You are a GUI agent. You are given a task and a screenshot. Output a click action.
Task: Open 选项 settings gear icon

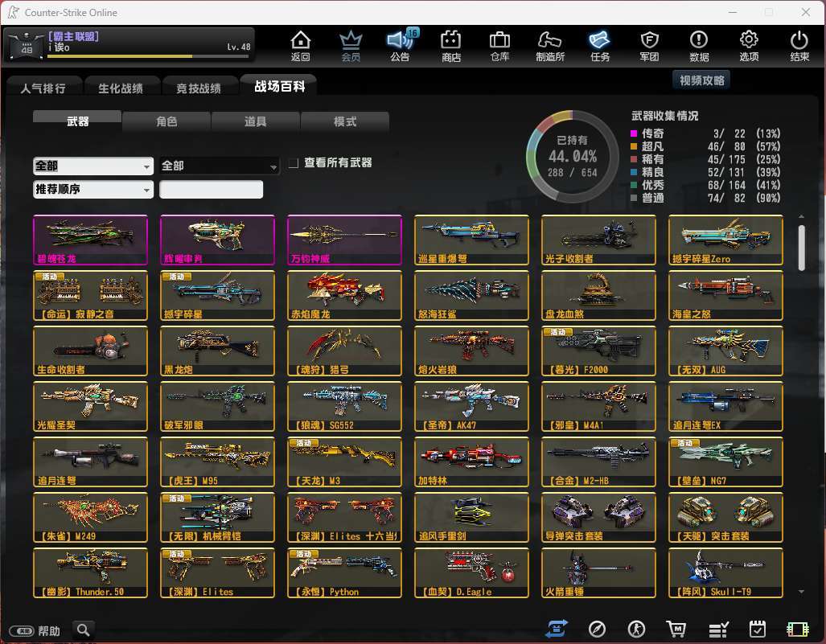coord(749,46)
